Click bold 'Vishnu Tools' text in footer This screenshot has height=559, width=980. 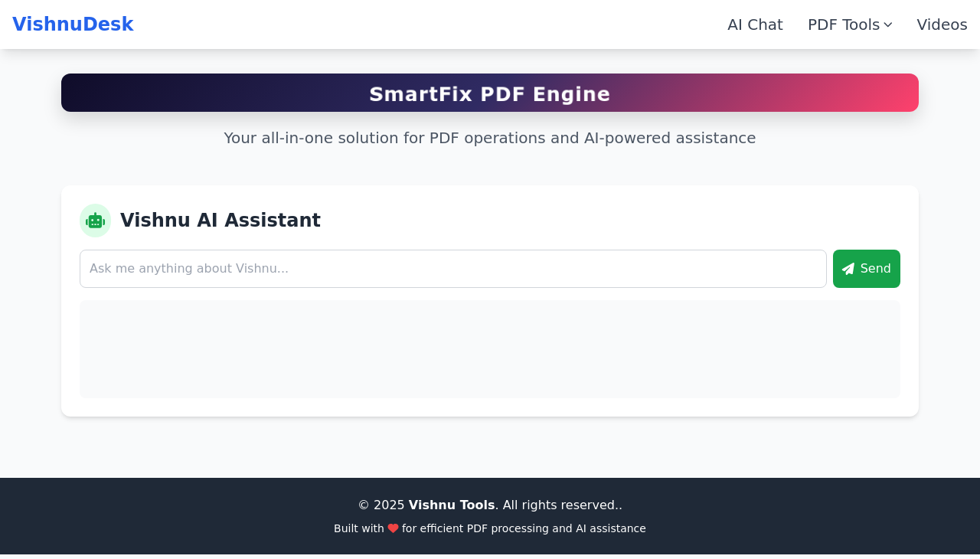tap(451, 505)
